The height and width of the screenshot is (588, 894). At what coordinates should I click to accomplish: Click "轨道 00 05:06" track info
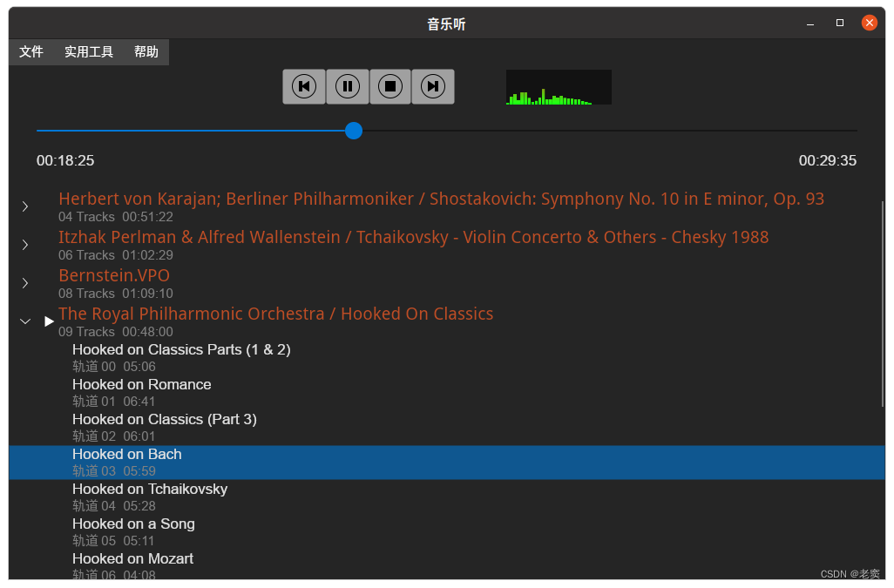click(114, 367)
